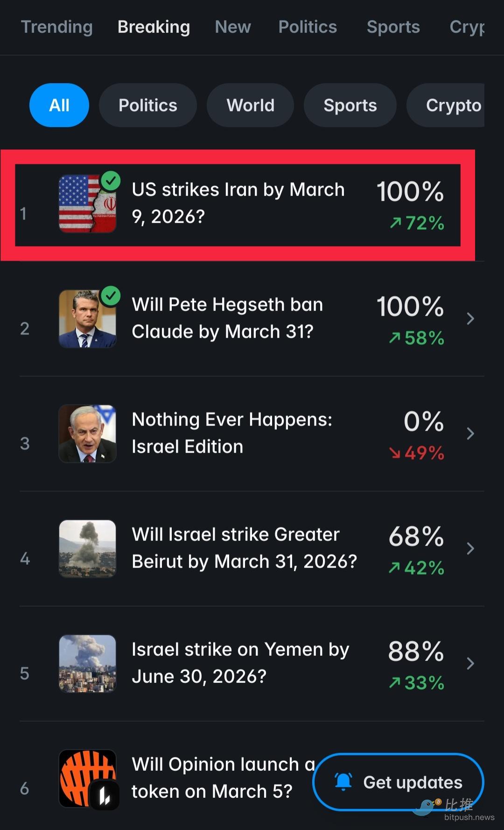Expand the Pete Hegseth market chevron

(470, 319)
